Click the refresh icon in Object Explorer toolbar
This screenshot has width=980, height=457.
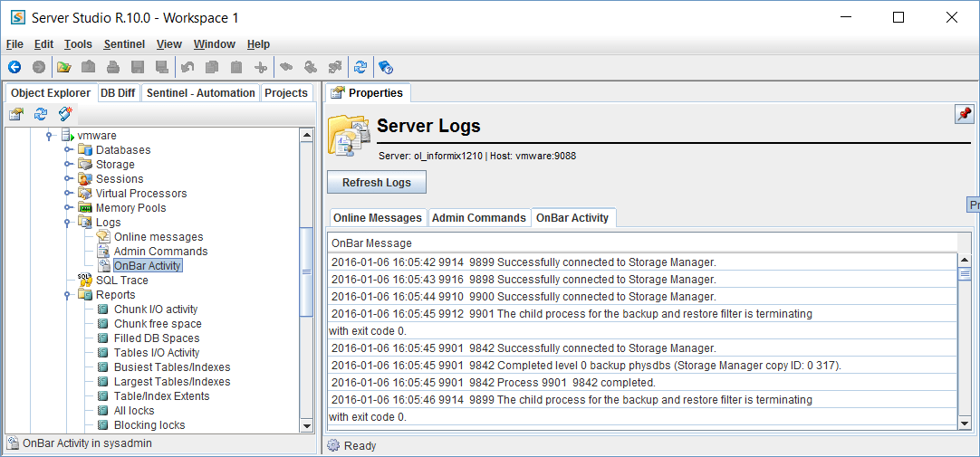pyautogui.click(x=41, y=114)
